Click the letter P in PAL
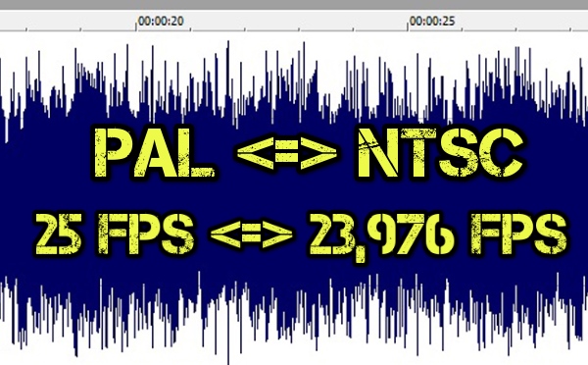 tap(112, 153)
